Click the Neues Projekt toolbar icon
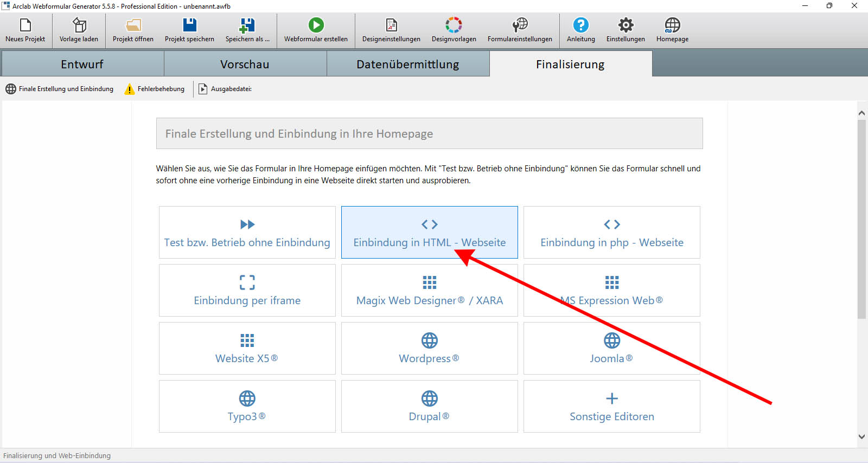The width and height of the screenshot is (868, 463). (x=25, y=25)
